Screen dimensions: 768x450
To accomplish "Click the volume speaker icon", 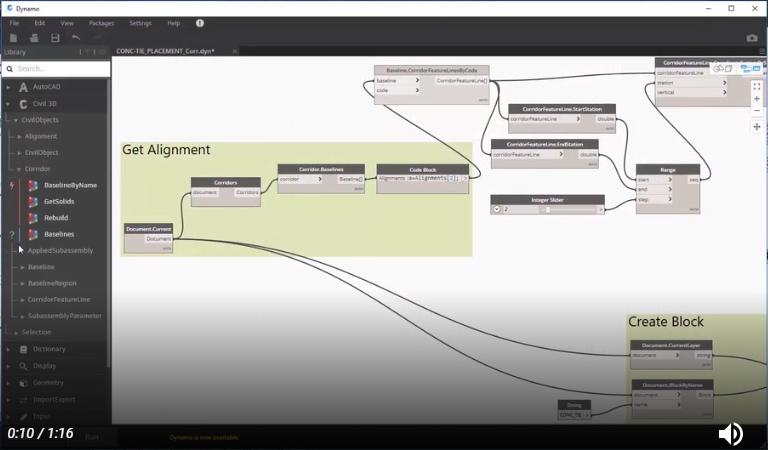I will pos(731,434).
